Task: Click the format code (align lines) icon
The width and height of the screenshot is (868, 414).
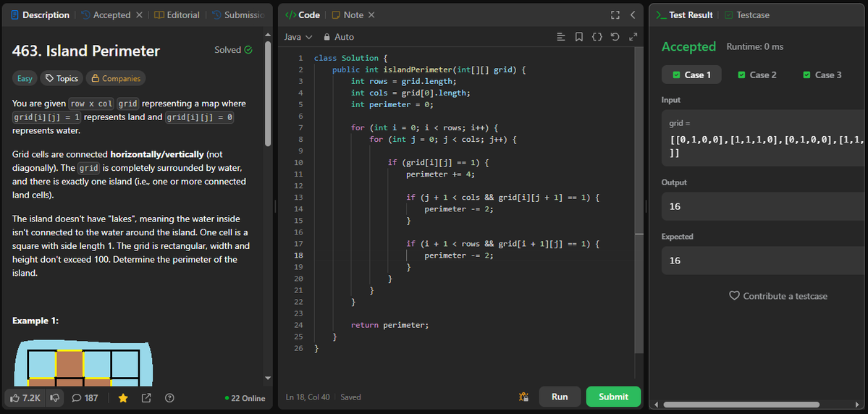Action: 561,37
